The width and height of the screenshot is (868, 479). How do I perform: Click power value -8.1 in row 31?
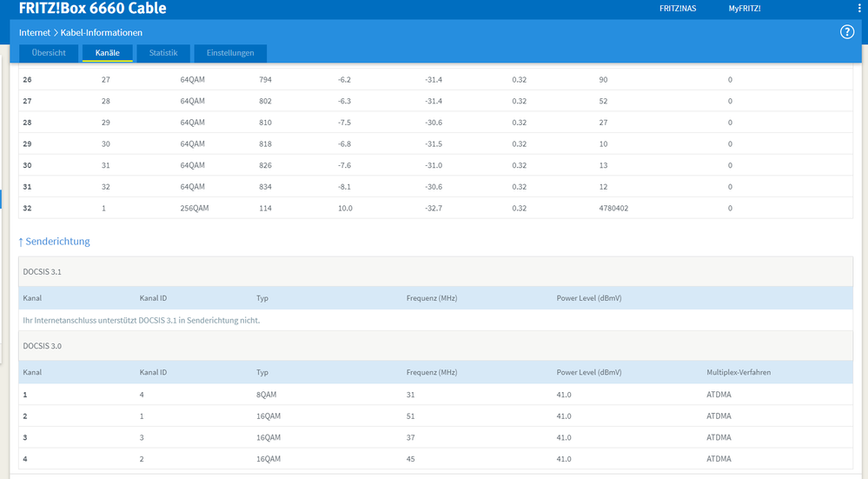[x=344, y=187]
